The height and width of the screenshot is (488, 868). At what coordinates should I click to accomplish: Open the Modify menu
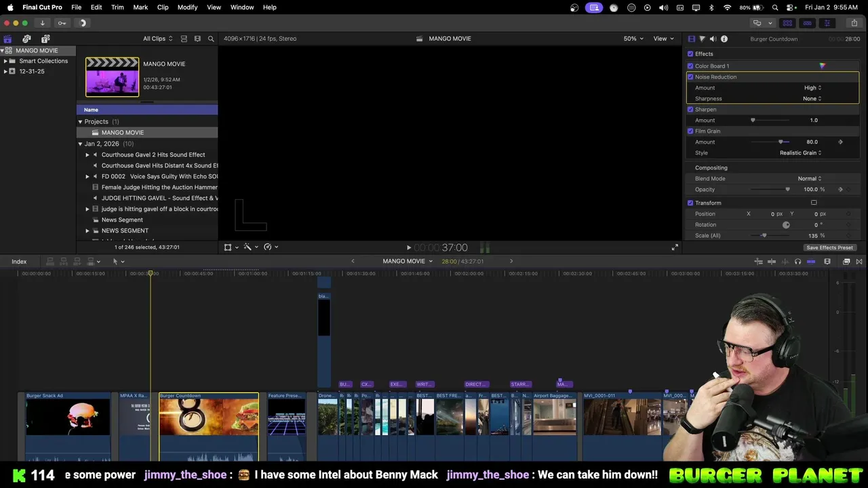(x=188, y=7)
